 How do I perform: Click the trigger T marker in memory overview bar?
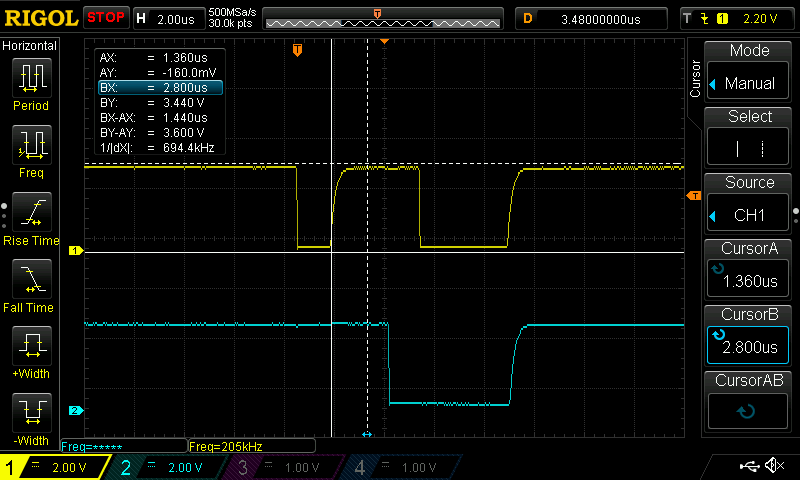coord(378,14)
